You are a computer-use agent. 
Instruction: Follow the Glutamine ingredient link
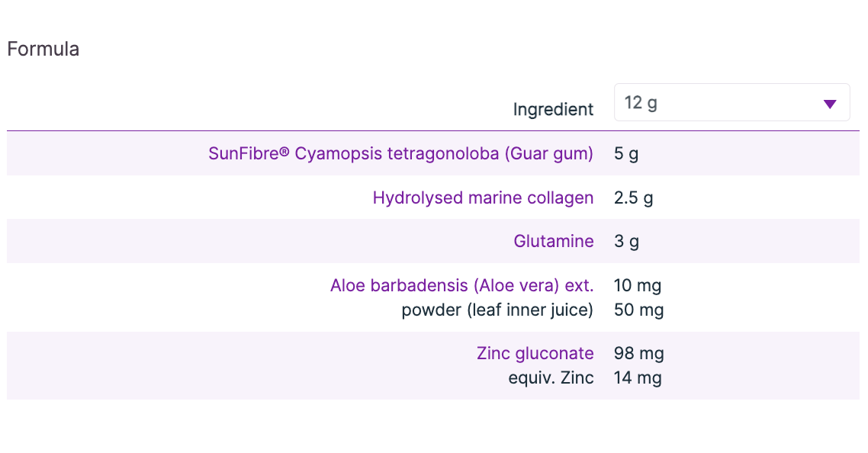(x=553, y=242)
